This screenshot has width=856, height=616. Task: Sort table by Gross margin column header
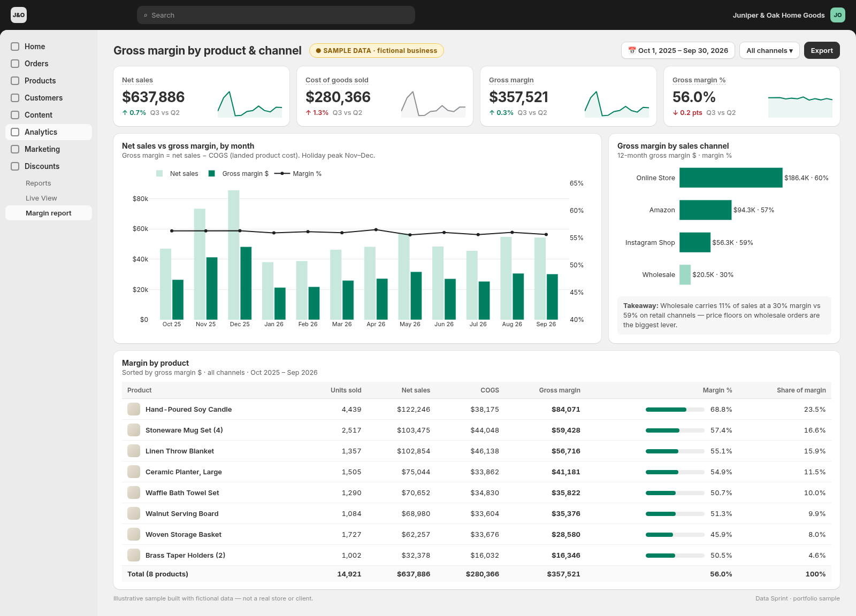[x=560, y=390]
